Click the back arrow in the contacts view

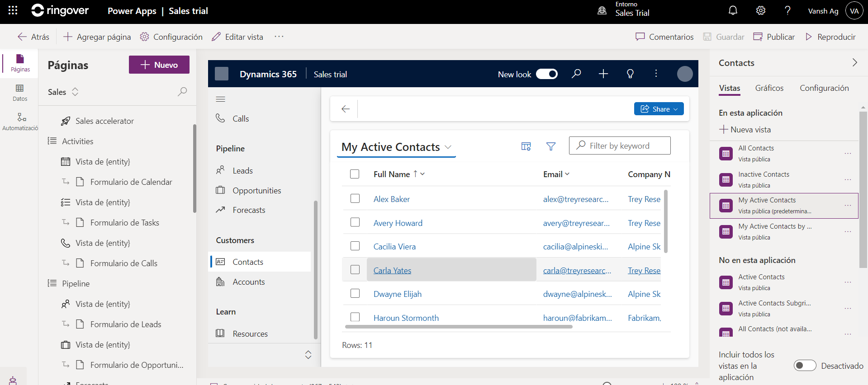tap(346, 109)
